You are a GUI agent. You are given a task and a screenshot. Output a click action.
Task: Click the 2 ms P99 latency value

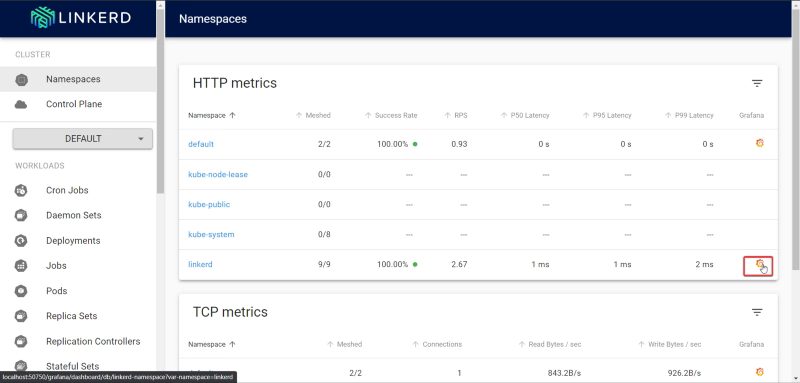coord(704,265)
